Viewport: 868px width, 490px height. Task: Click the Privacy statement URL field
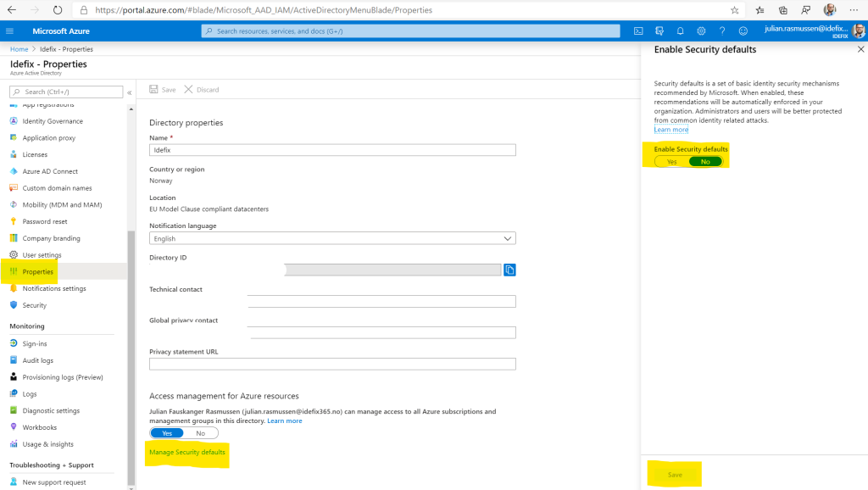332,364
